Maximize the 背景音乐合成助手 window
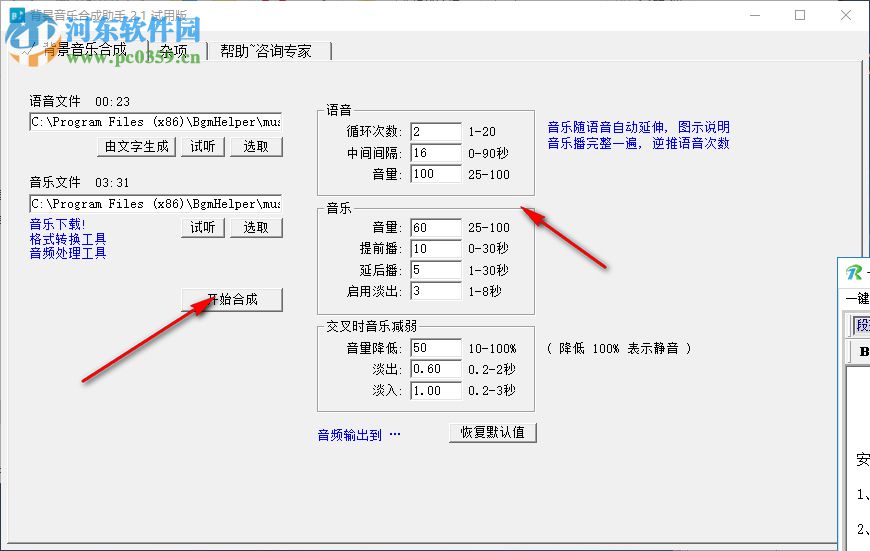Screen dimensions: 870x551 (x=800, y=15)
